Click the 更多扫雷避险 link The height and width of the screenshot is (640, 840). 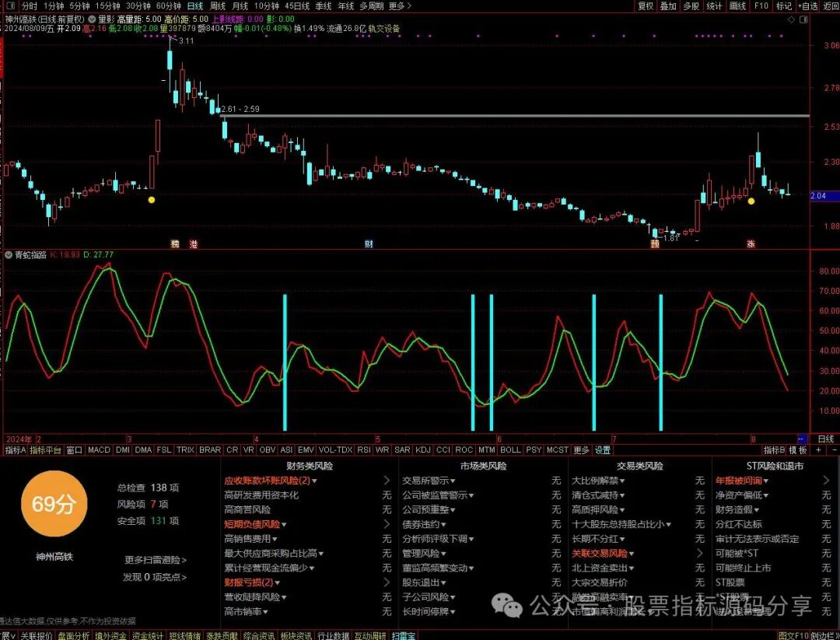coord(156,560)
